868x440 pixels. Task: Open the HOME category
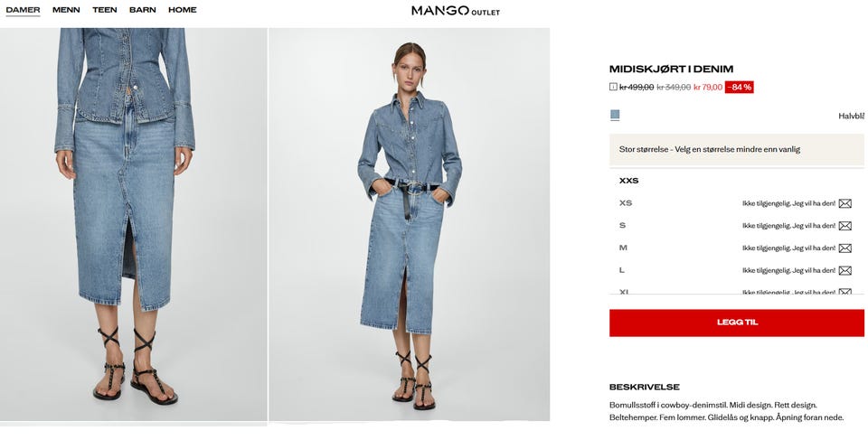(x=182, y=10)
